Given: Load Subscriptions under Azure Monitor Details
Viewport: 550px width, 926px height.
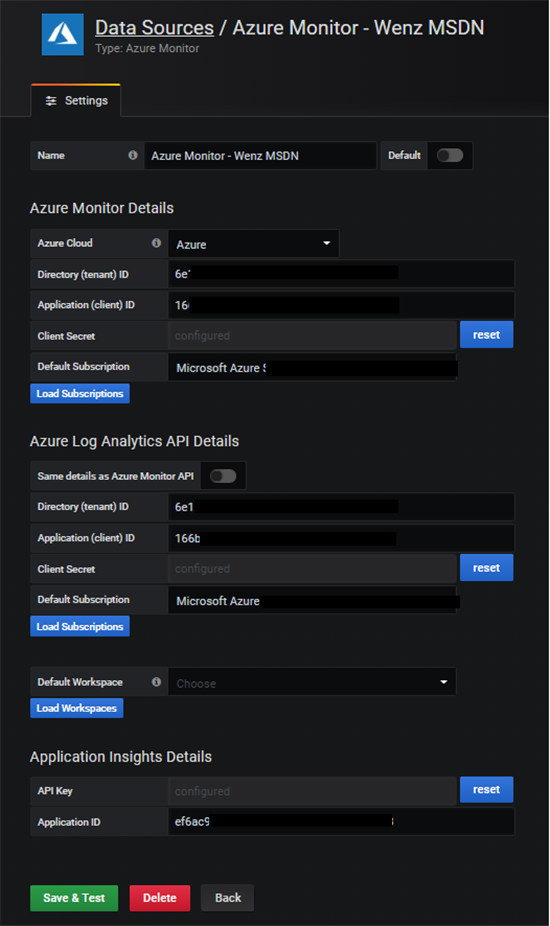Looking at the screenshot, I should [80, 393].
